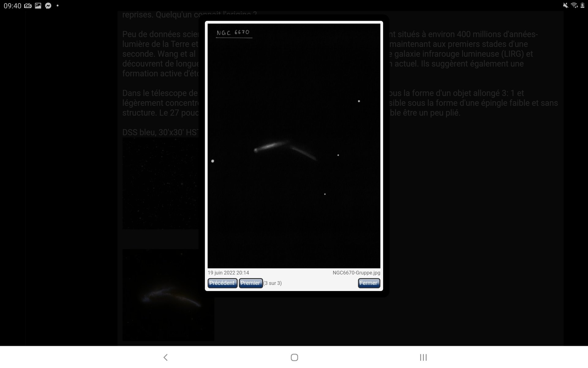Viewport: 588px width, 368px height.
Task: Tap the NGC 6670 sketch image
Action: coord(294,146)
